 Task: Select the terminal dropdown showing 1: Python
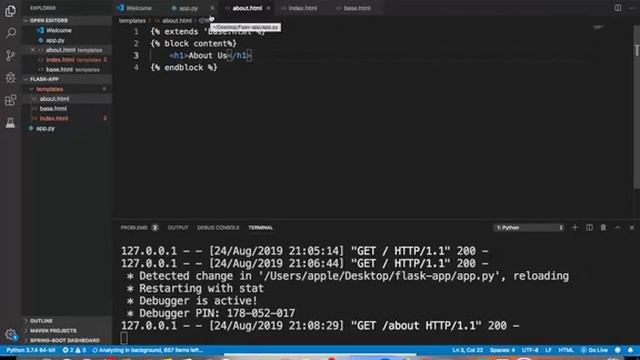point(529,227)
